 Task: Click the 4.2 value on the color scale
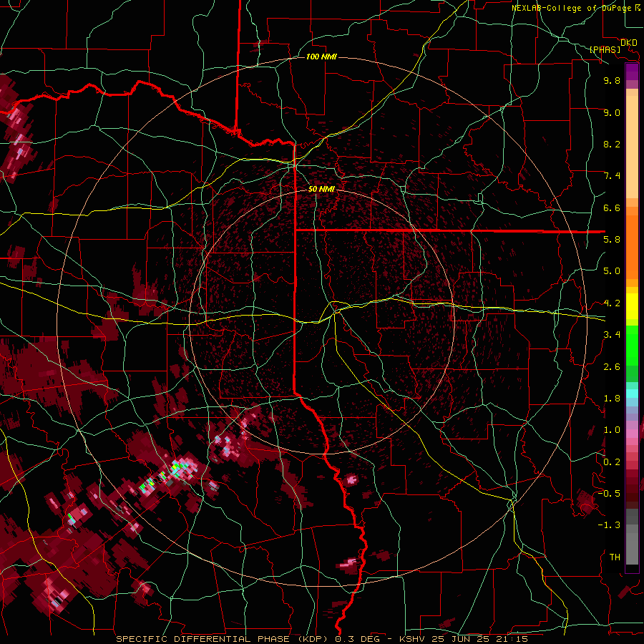coord(612,303)
